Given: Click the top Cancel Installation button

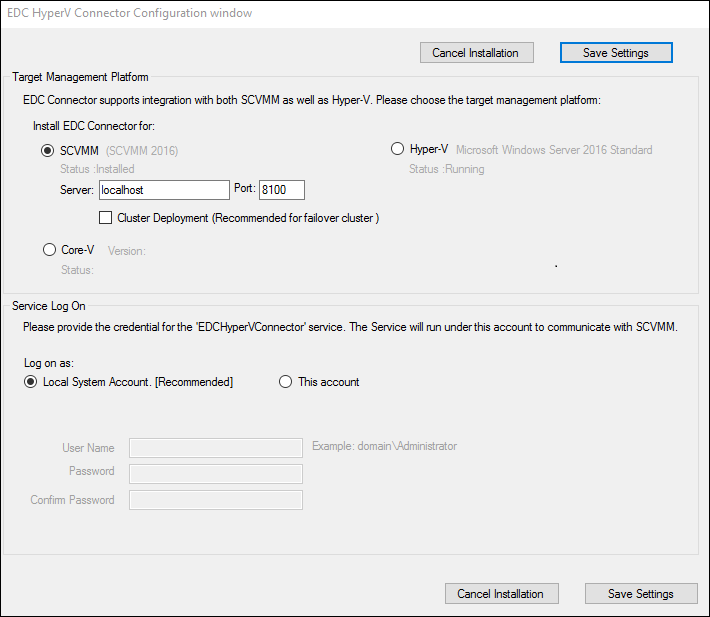Looking at the screenshot, I should [477, 53].
